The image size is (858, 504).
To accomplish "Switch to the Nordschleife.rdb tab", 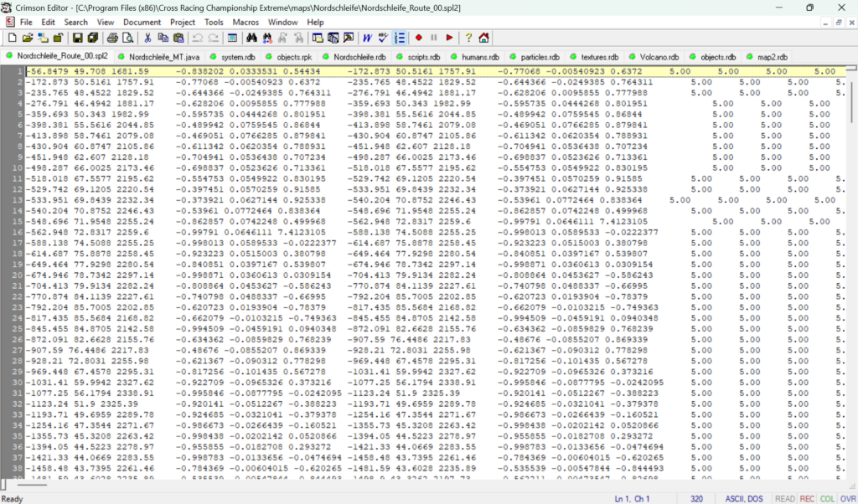I will 354,57.
